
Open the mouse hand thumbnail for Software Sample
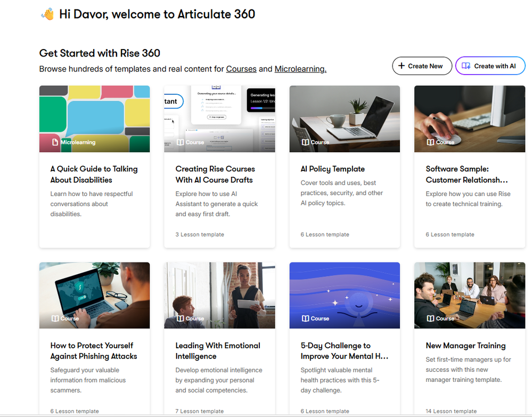click(470, 119)
